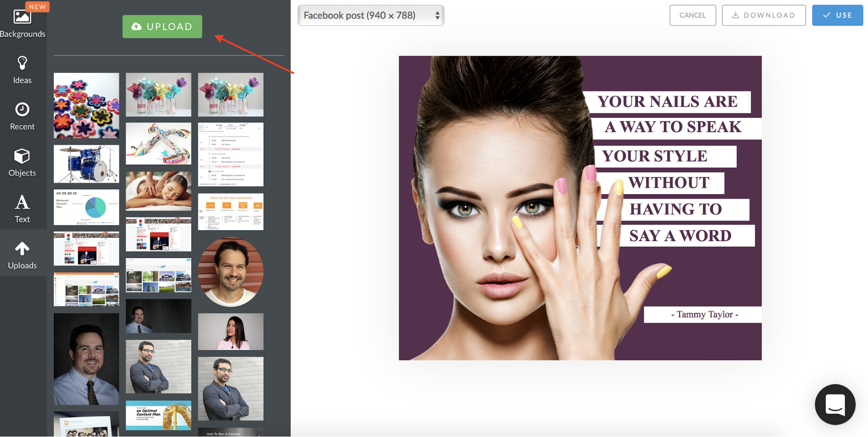The height and width of the screenshot is (437, 868).
Task: Pick the paper flowers thumbnail in right column
Action: coord(231,95)
